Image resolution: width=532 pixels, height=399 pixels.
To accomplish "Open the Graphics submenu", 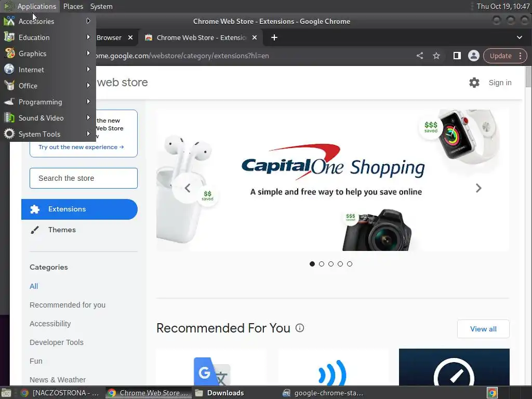I will click(x=48, y=54).
